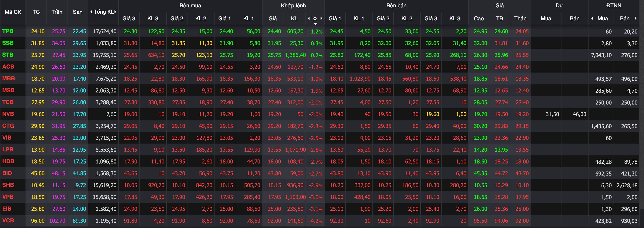The width and height of the screenshot is (644, 228).
Task: Click EIB average price 25.36
Action: coord(501,209)
